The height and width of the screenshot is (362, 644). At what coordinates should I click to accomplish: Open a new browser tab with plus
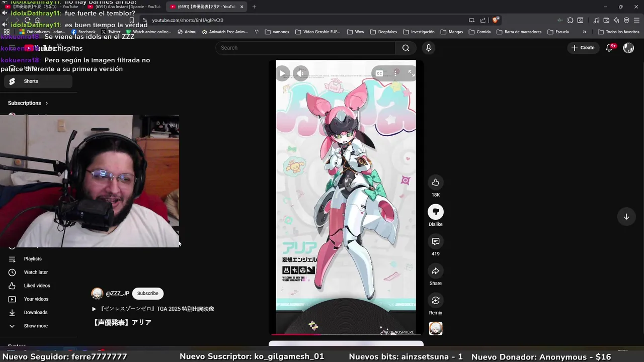point(254,7)
